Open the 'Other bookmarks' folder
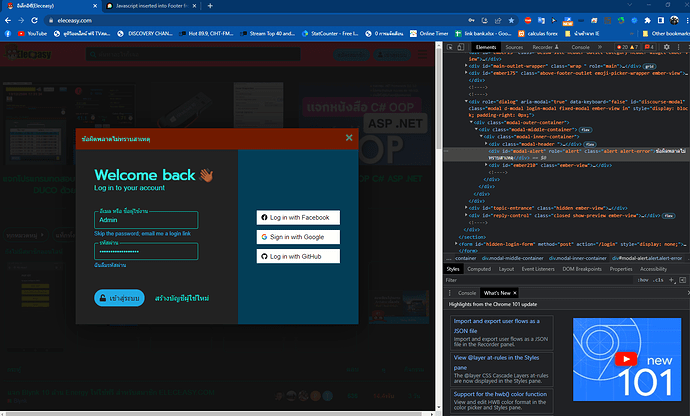 coord(666,33)
